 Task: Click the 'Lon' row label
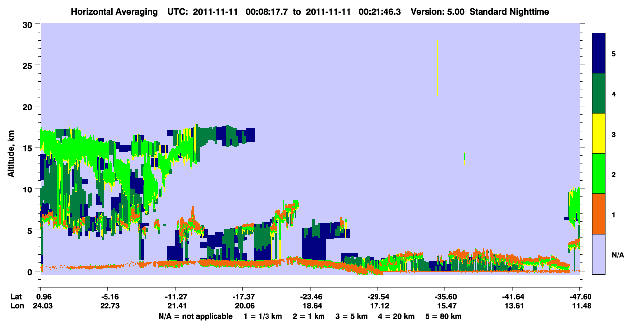click(x=16, y=306)
